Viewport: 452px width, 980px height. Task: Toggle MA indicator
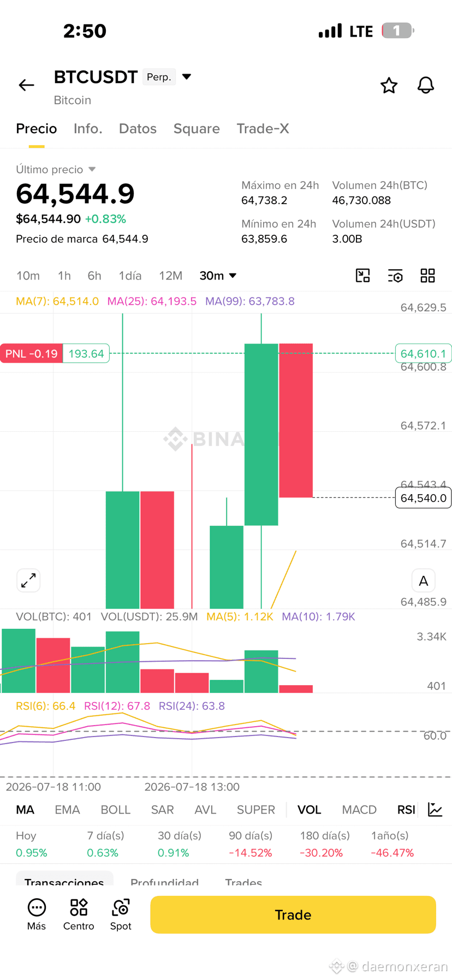[25, 810]
